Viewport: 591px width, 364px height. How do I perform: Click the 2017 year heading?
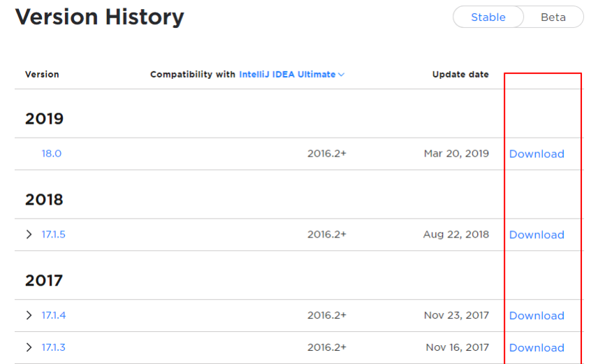tap(44, 281)
